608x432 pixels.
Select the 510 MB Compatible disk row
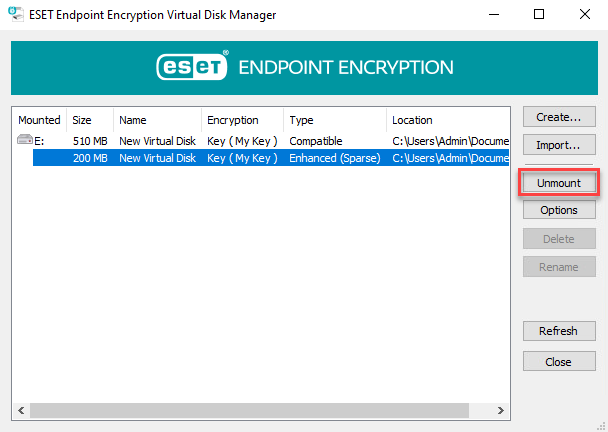coord(263,141)
